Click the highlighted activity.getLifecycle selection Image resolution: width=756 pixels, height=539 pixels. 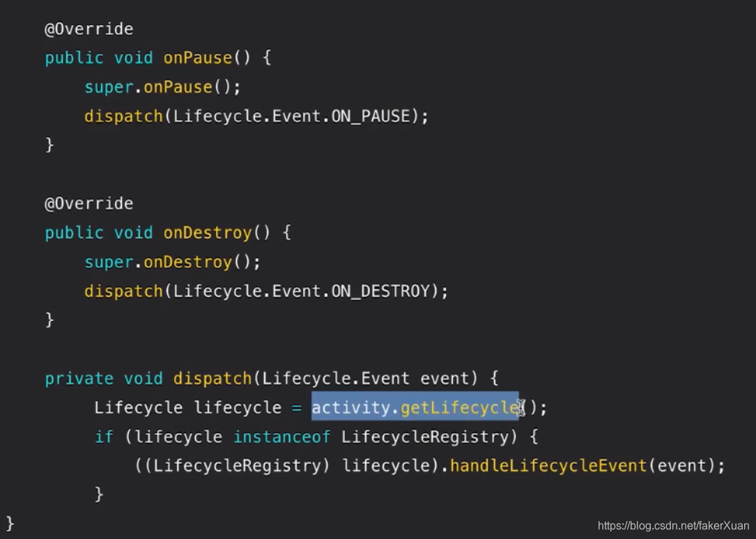(415, 407)
